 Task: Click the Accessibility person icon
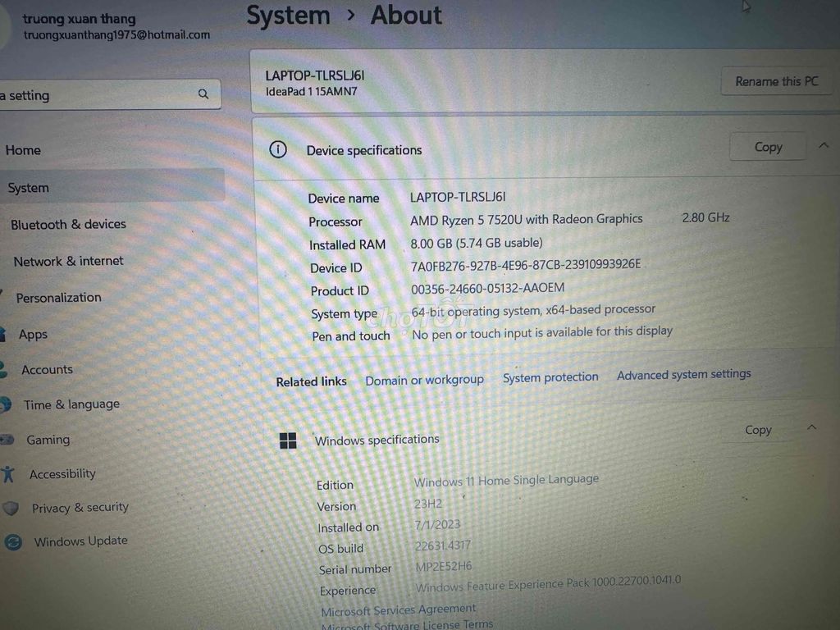(x=8, y=474)
